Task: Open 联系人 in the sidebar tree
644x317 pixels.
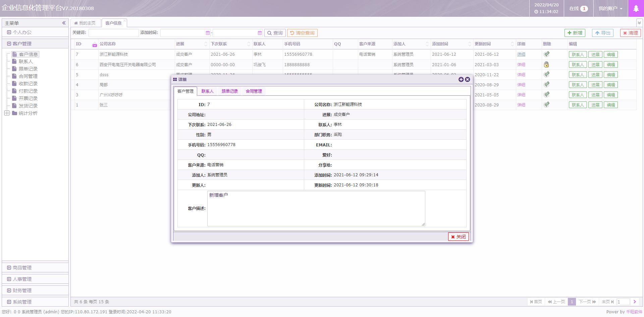Action: (26, 61)
